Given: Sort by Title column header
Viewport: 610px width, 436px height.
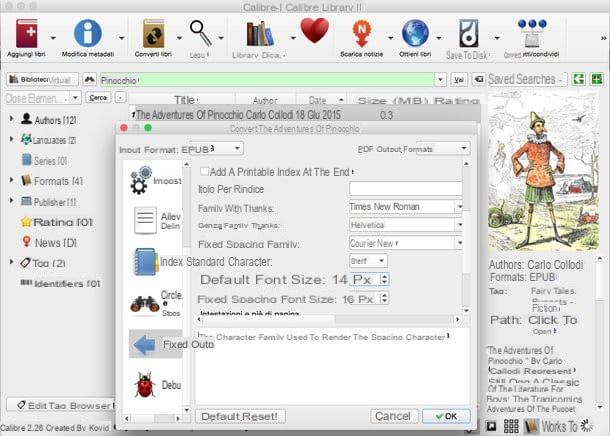Looking at the screenshot, I should (x=185, y=100).
